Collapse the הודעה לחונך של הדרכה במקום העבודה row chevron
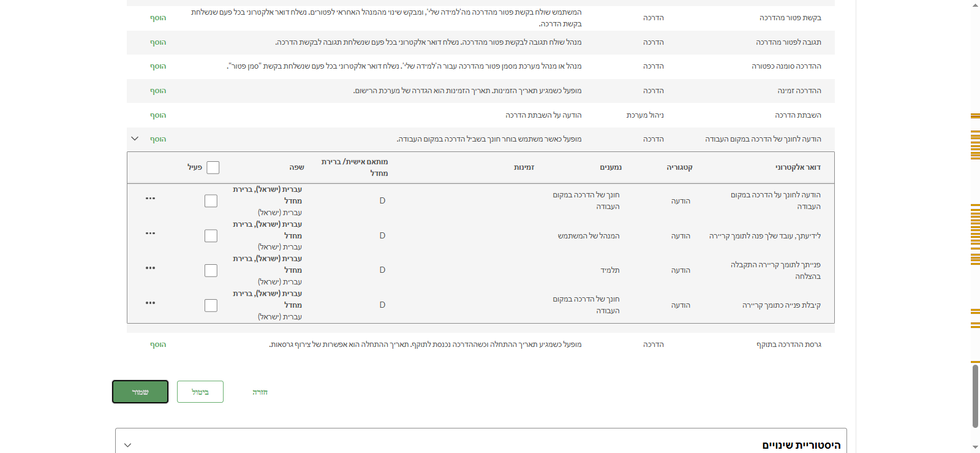980x453 pixels. 135,139
